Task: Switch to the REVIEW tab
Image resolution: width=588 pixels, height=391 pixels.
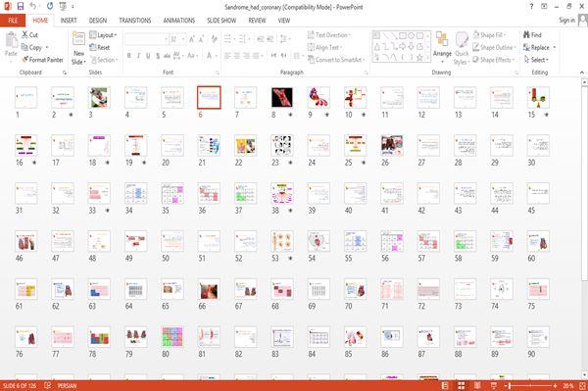Action: tap(257, 21)
